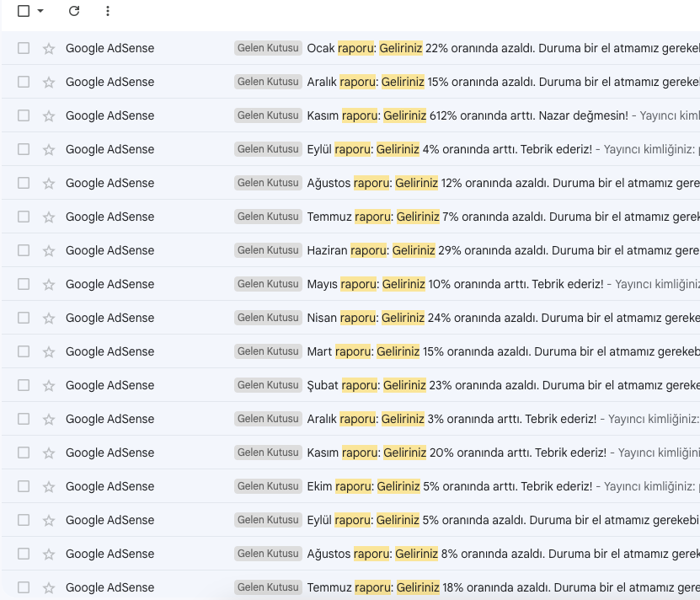This screenshot has width=700, height=600.
Task: Open the select-all dropdown arrow
Action: [40, 11]
